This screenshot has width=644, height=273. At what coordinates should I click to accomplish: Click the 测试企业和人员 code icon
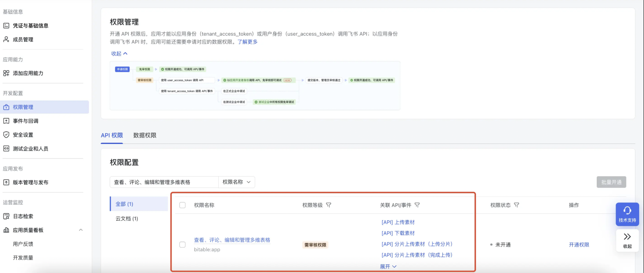point(6,148)
